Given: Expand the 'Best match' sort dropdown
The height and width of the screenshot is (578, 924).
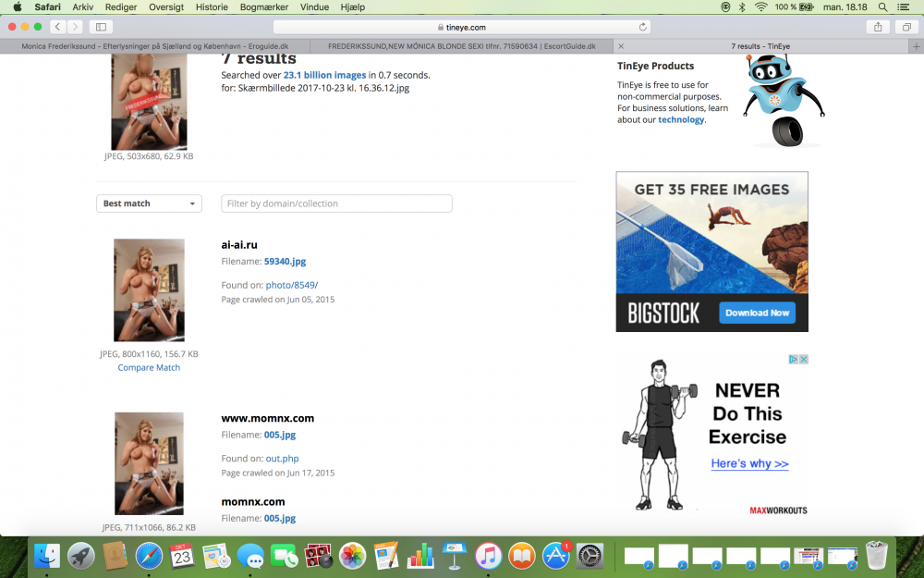Looking at the screenshot, I should coord(149,203).
